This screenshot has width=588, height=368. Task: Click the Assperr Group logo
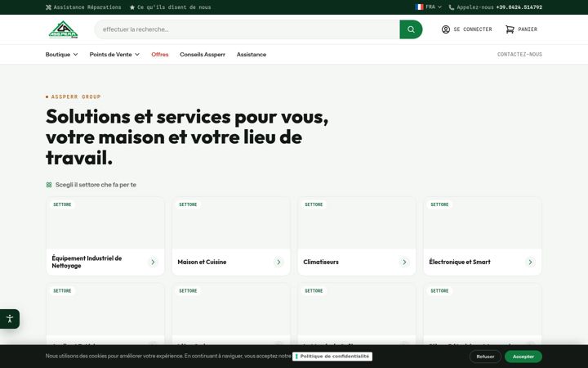click(x=63, y=29)
